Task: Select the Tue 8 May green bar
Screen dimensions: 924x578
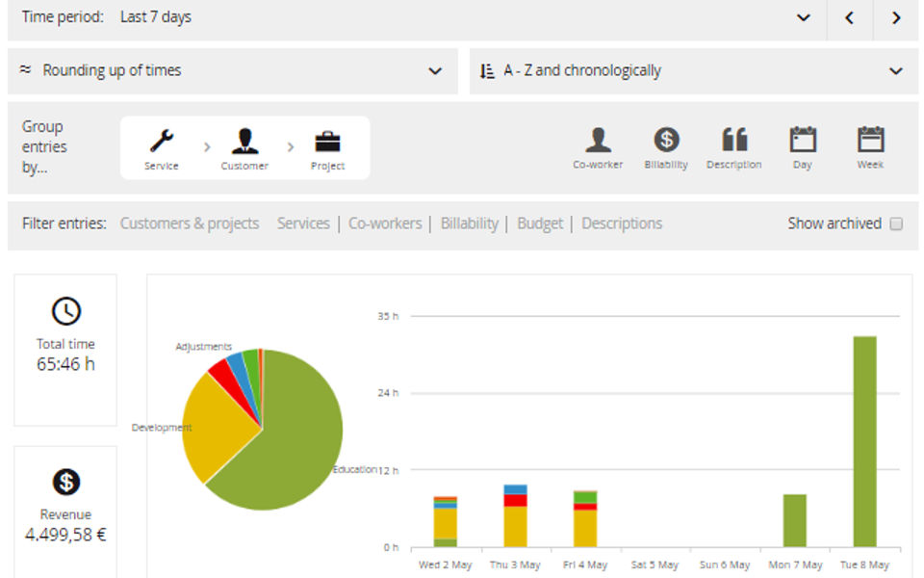Action: tap(864, 441)
